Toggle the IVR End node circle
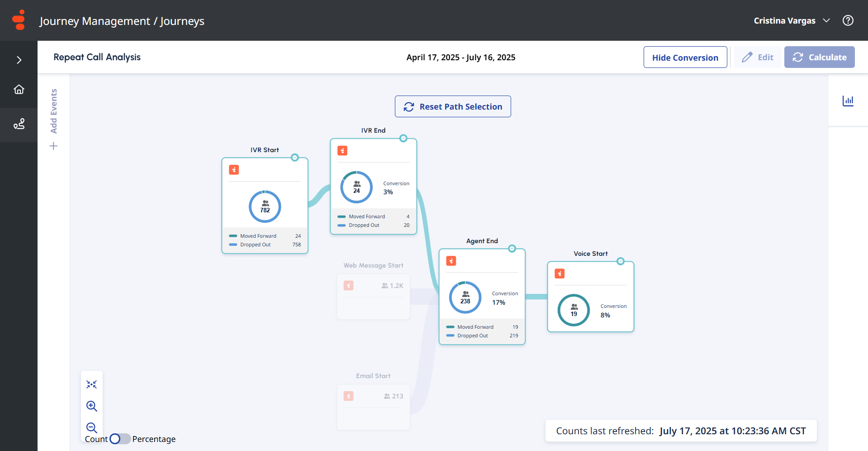The width and height of the screenshot is (868, 451). (403, 138)
